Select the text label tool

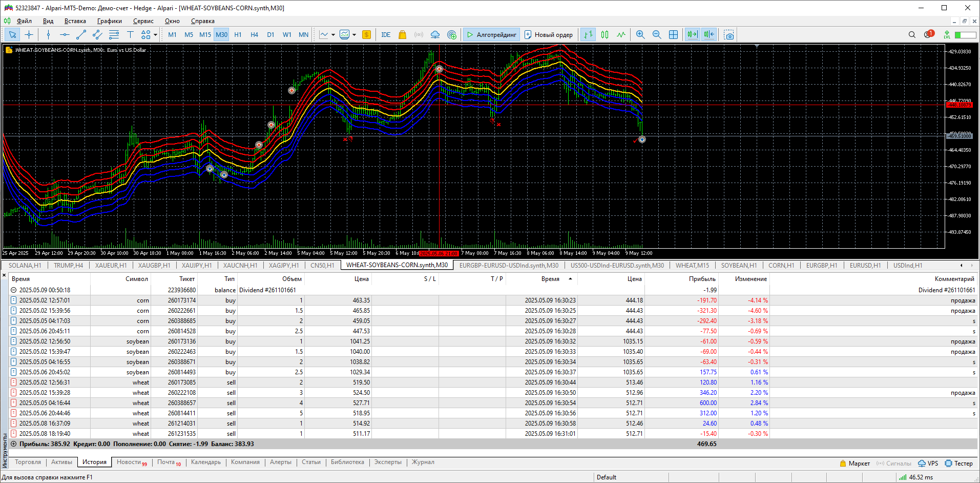[130, 35]
